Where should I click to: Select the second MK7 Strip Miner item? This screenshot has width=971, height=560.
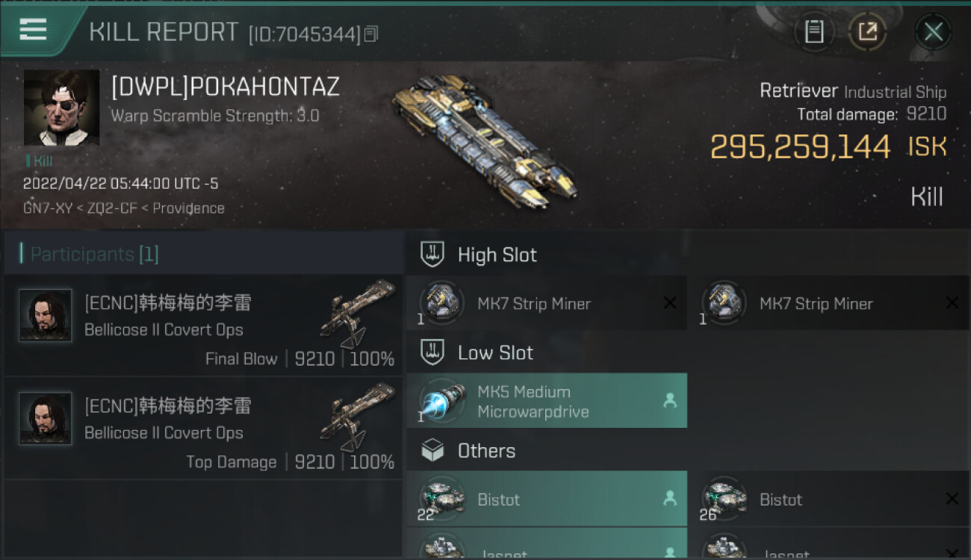click(828, 303)
